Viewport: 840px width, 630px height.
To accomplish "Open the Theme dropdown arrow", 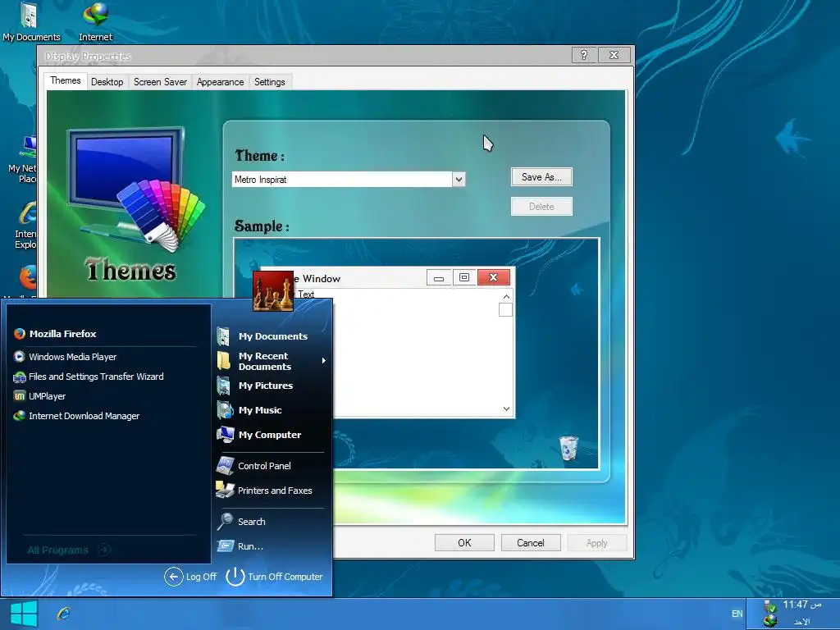I will pos(459,180).
